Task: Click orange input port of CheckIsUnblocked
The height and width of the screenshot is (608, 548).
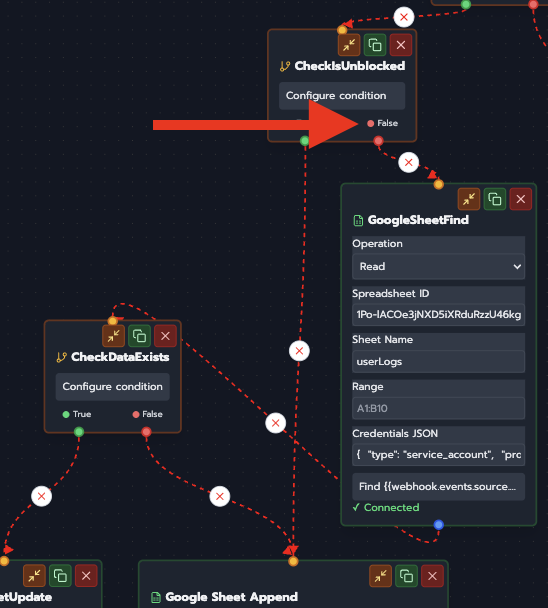Action: pyautogui.click(x=342, y=30)
